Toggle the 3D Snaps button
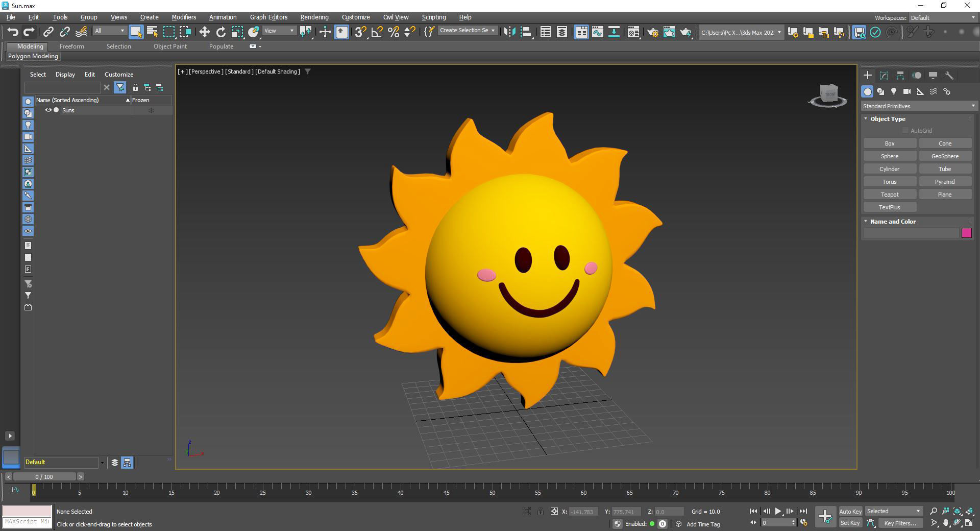The width and height of the screenshot is (980, 531). tap(360, 32)
